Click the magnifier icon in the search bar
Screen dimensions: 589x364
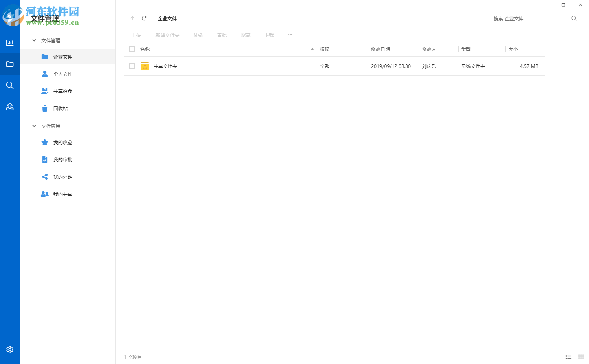(574, 18)
